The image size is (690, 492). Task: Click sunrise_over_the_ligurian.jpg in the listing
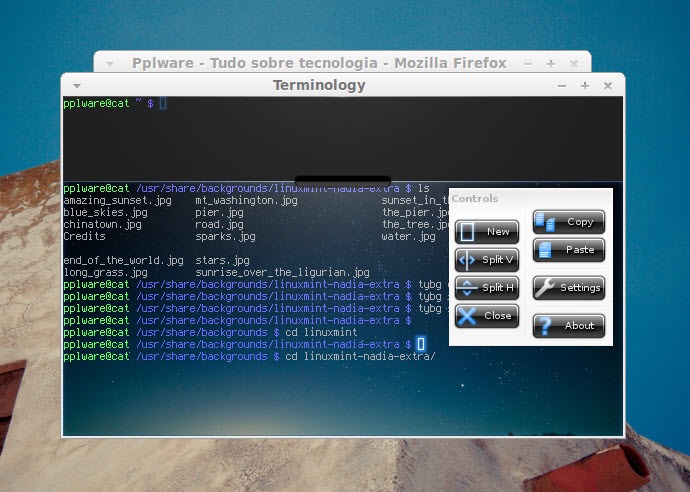point(283,272)
